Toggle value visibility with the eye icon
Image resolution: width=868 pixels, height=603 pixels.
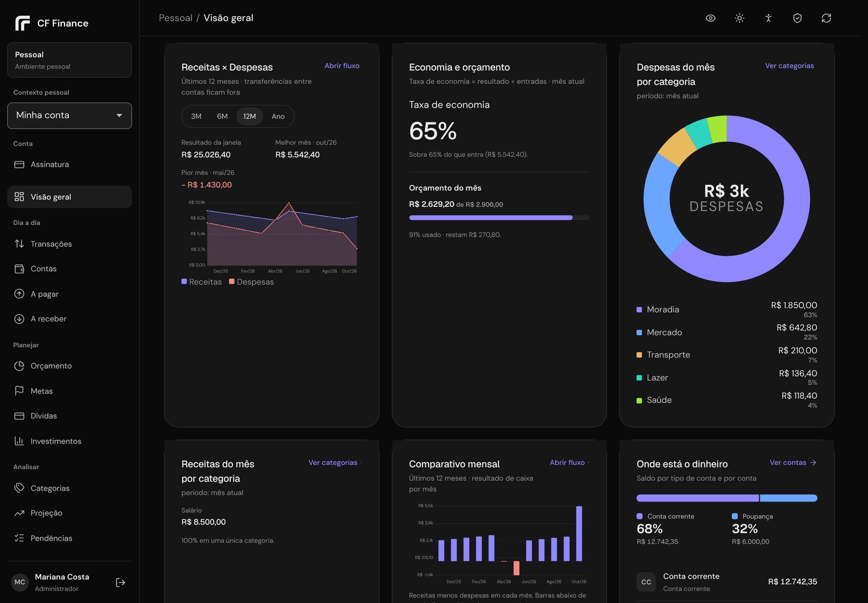[x=711, y=18]
